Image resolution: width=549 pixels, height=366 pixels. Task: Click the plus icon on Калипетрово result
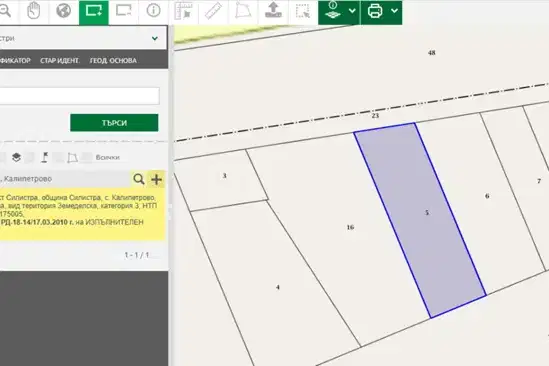tap(156, 179)
